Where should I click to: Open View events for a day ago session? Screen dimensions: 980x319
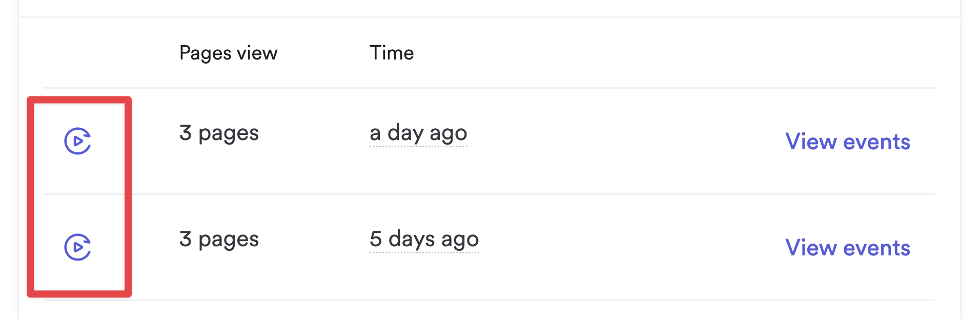847,142
